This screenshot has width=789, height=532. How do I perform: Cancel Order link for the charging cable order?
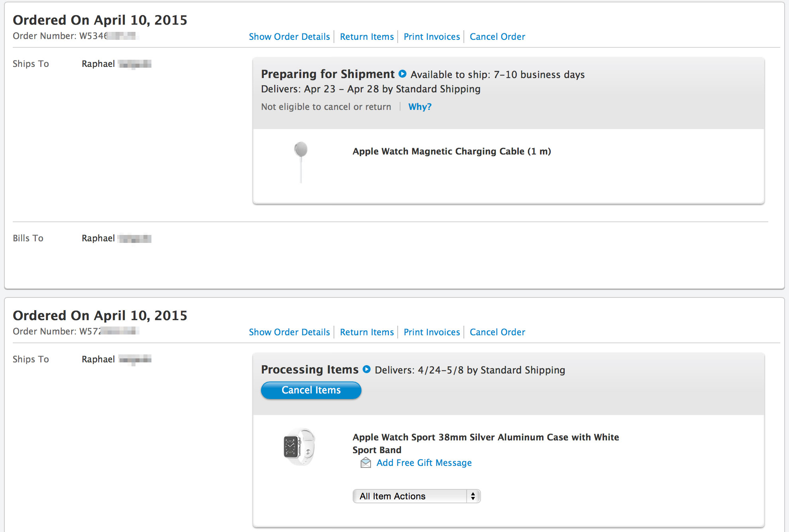click(497, 37)
